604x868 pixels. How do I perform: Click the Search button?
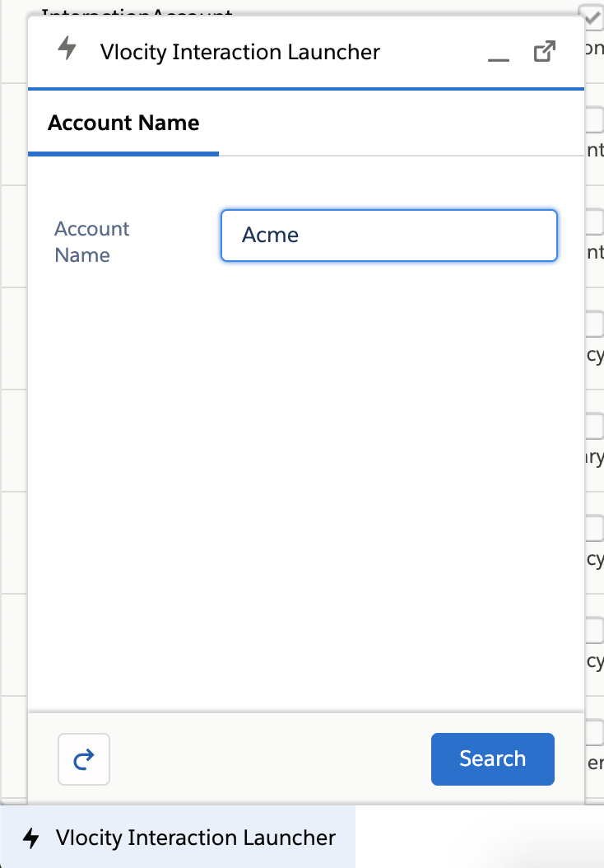[492, 759]
